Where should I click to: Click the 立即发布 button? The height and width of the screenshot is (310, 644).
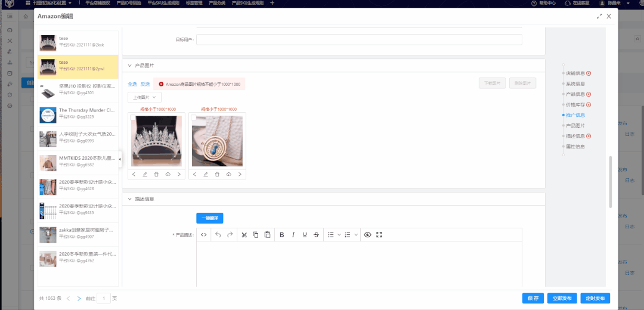[562, 298]
